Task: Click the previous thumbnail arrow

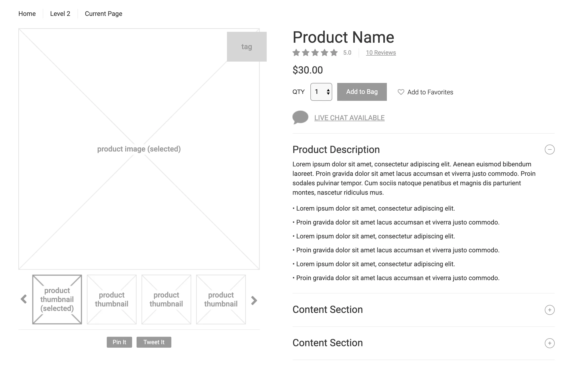Action: click(x=24, y=299)
